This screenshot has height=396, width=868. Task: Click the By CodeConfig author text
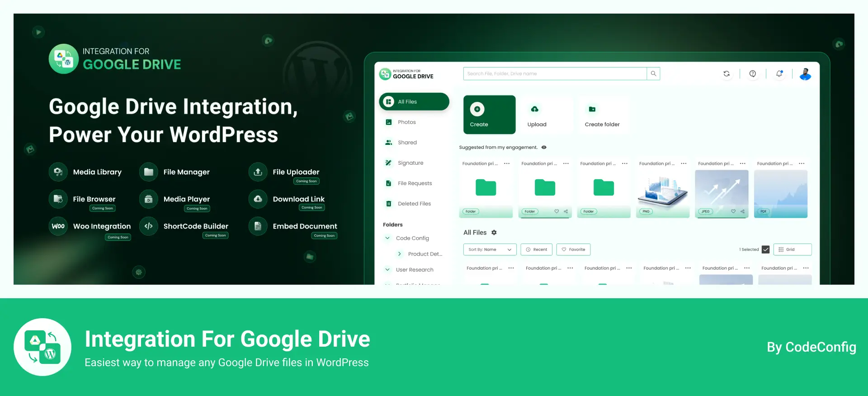pos(811,347)
